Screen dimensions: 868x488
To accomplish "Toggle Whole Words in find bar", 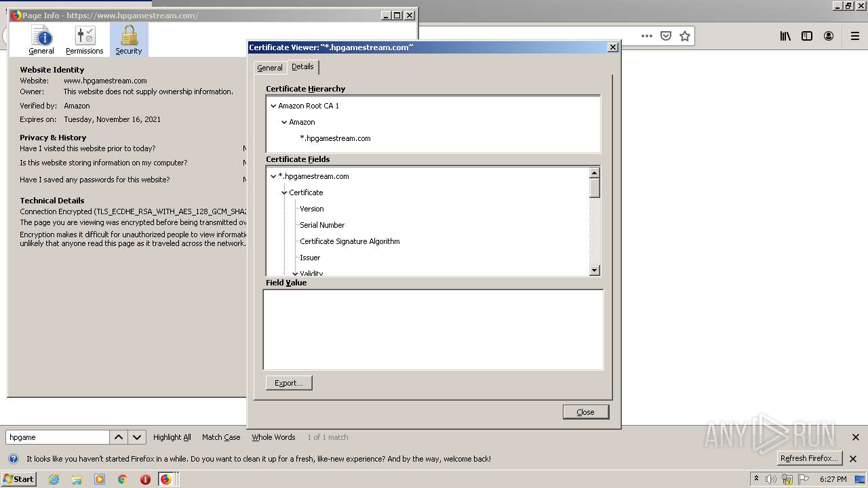I will (273, 437).
